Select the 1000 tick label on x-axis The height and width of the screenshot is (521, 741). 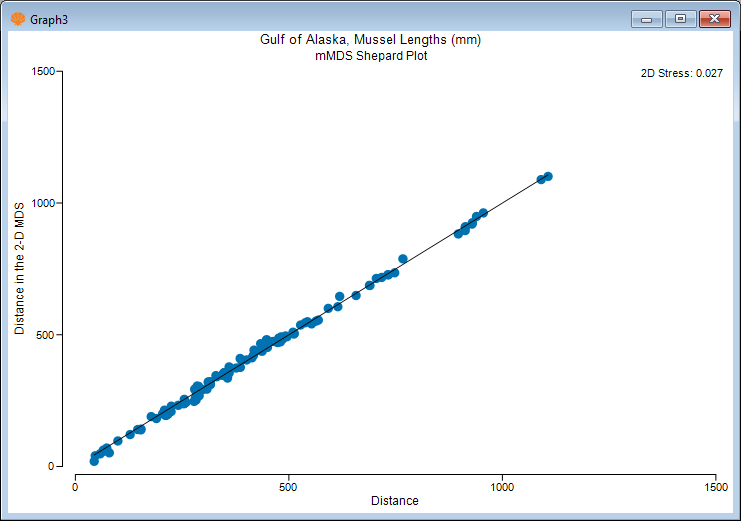coord(502,486)
